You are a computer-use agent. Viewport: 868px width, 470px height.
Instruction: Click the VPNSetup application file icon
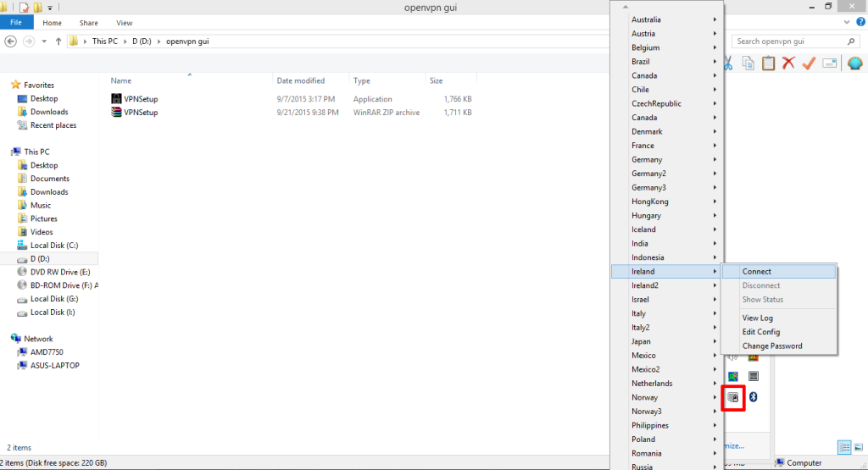(x=115, y=98)
